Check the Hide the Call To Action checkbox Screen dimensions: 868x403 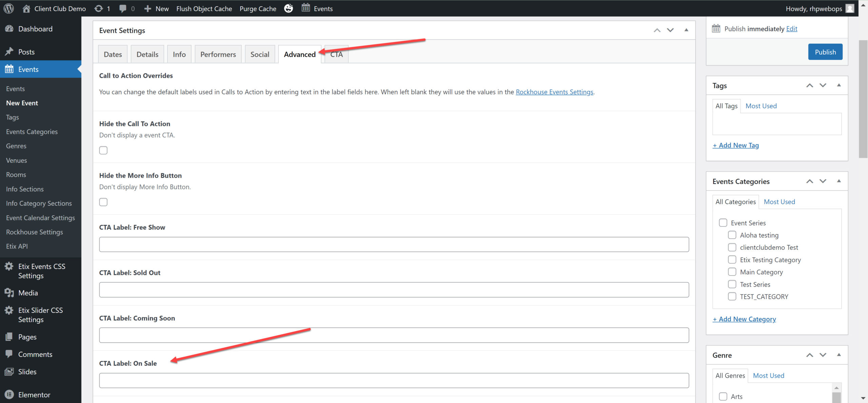(103, 150)
